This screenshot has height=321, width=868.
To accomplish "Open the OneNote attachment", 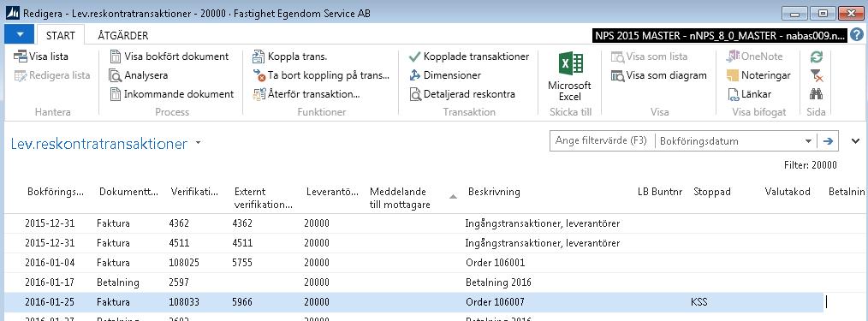I will click(755, 56).
